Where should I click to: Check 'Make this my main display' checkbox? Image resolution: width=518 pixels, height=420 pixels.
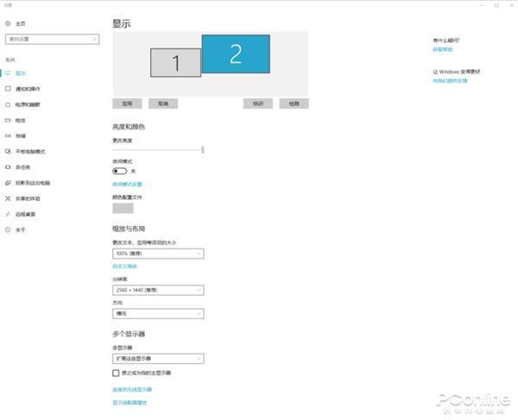pyautogui.click(x=117, y=373)
